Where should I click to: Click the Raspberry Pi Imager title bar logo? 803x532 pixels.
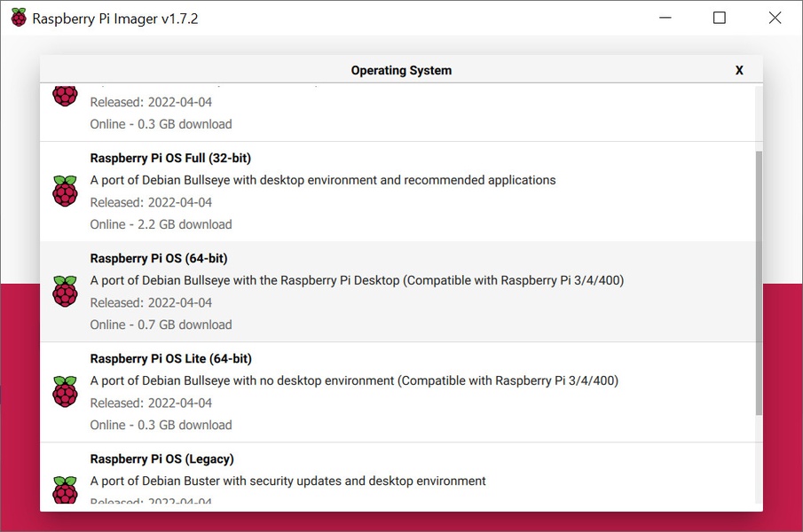coord(19,18)
